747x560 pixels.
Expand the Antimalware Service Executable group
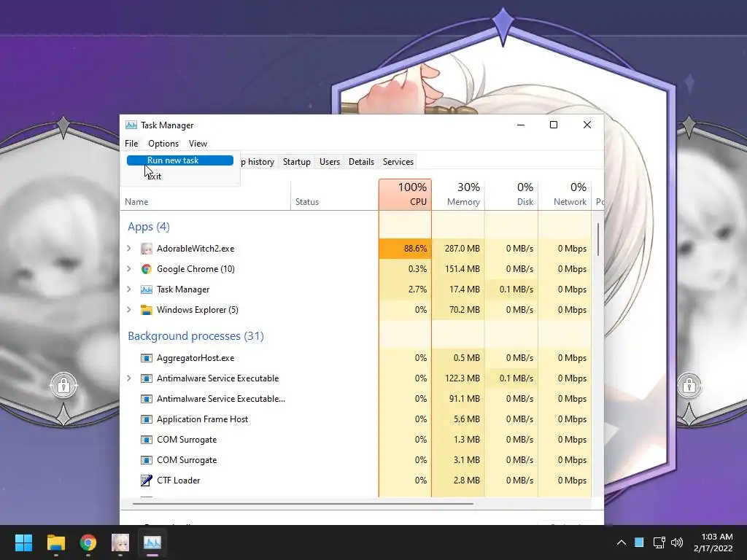128,378
